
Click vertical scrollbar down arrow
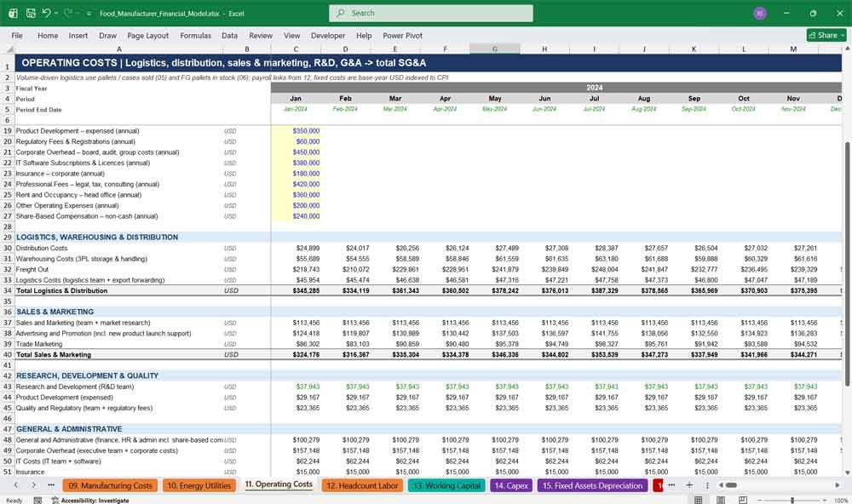(847, 473)
